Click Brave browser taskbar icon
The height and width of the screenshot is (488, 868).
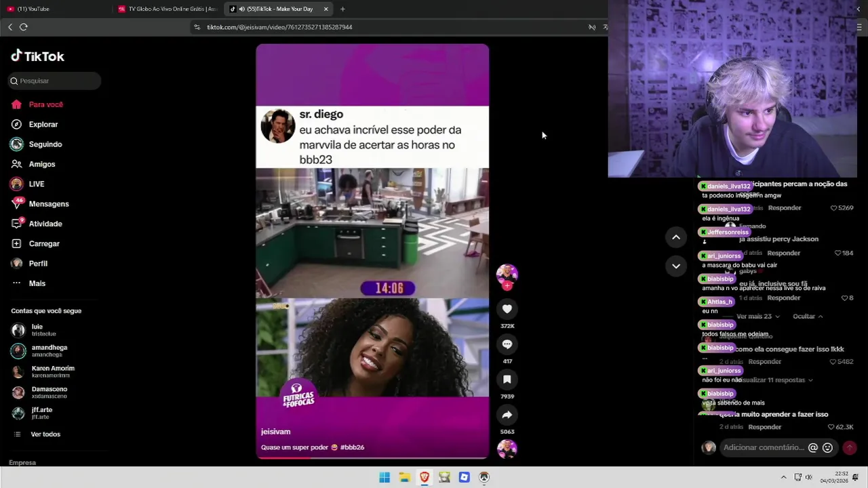[425, 477]
